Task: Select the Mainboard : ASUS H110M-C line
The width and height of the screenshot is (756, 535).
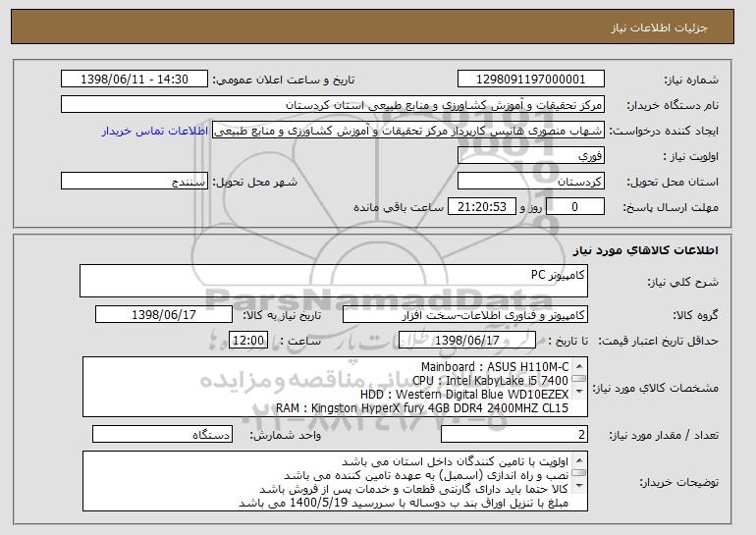Action: tap(495, 367)
